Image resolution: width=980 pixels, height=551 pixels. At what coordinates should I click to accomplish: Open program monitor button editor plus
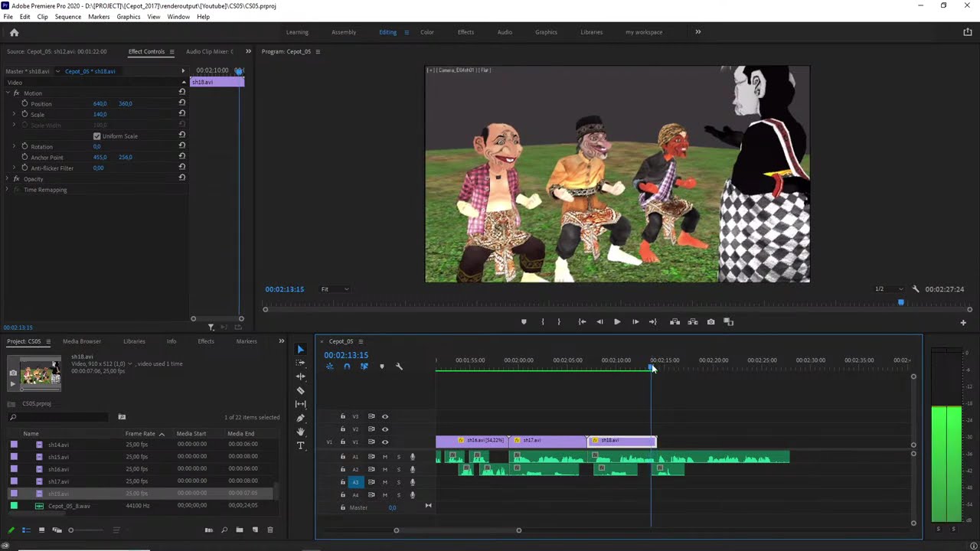point(963,322)
